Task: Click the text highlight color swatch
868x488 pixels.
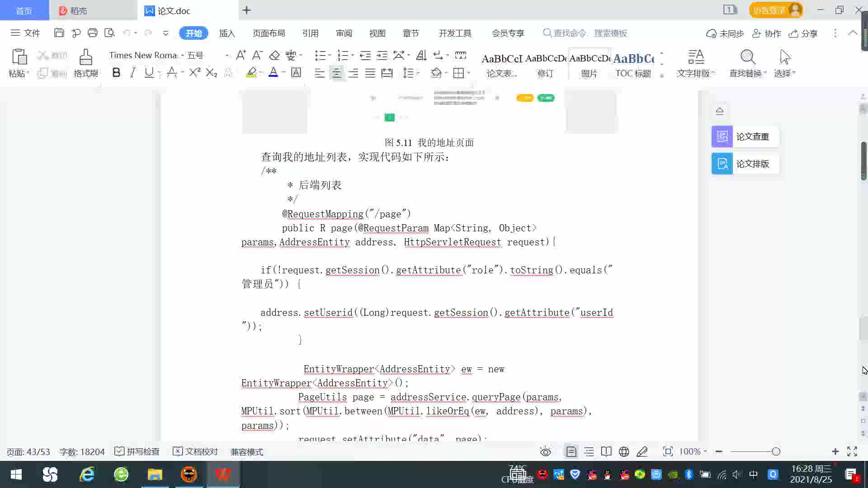Action: 251,73
